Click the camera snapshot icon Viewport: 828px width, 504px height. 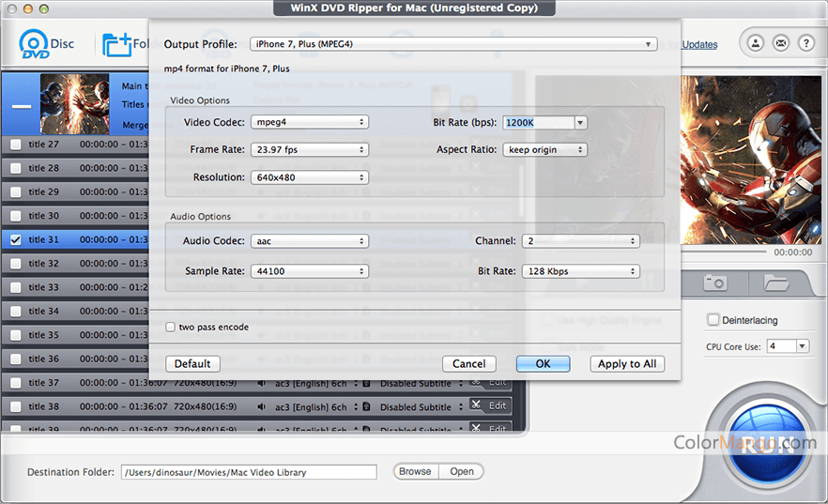pyautogui.click(x=715, y=282)
